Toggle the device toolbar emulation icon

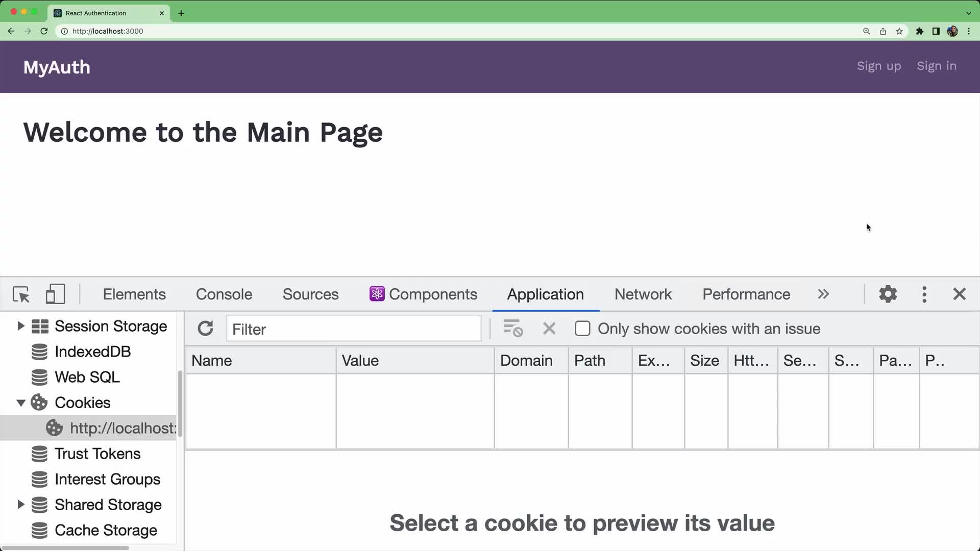tap(55, 294)
